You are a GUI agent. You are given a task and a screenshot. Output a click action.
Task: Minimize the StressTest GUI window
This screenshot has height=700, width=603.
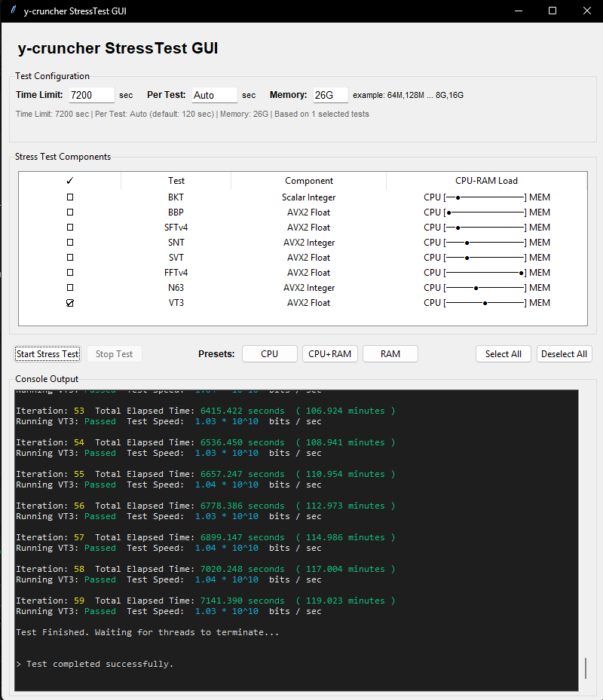click(519, 11)
